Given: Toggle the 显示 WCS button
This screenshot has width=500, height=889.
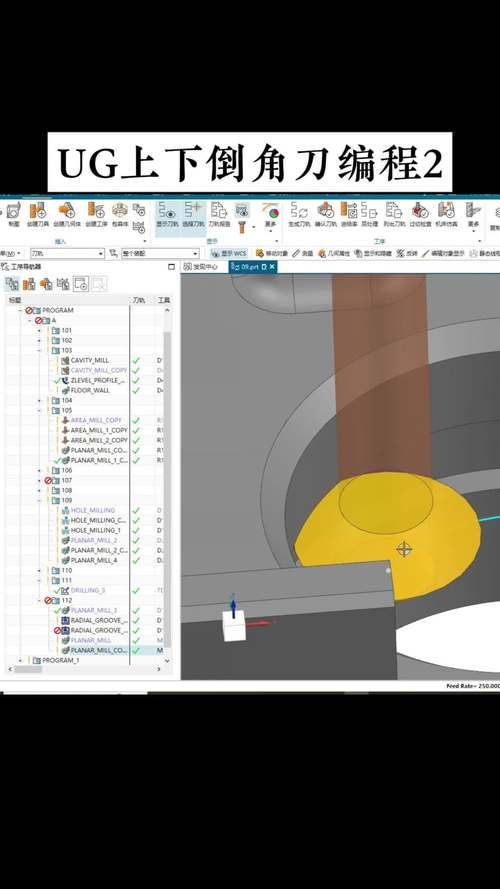Looking at the screenshot, I should (230, 253).
